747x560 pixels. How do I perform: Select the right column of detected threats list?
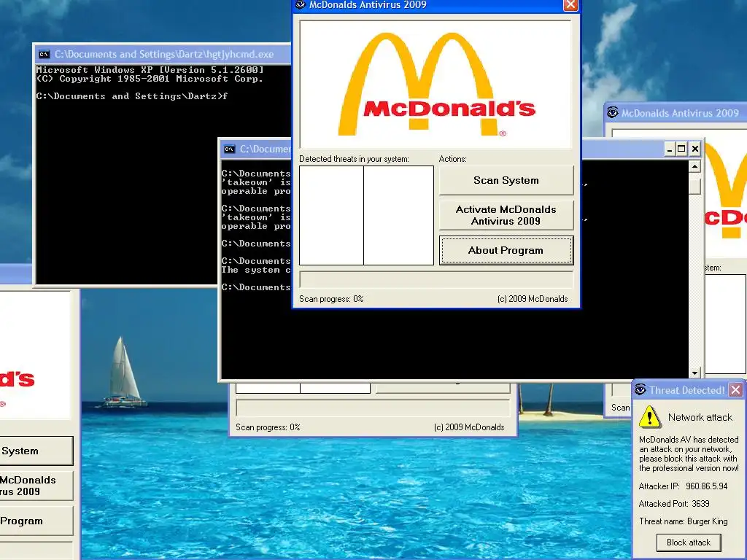point(399,215)
